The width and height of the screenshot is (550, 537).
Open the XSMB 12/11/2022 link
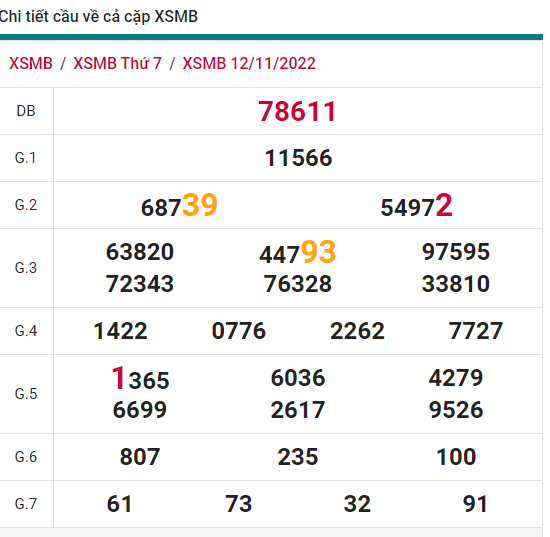coord(249,63)
